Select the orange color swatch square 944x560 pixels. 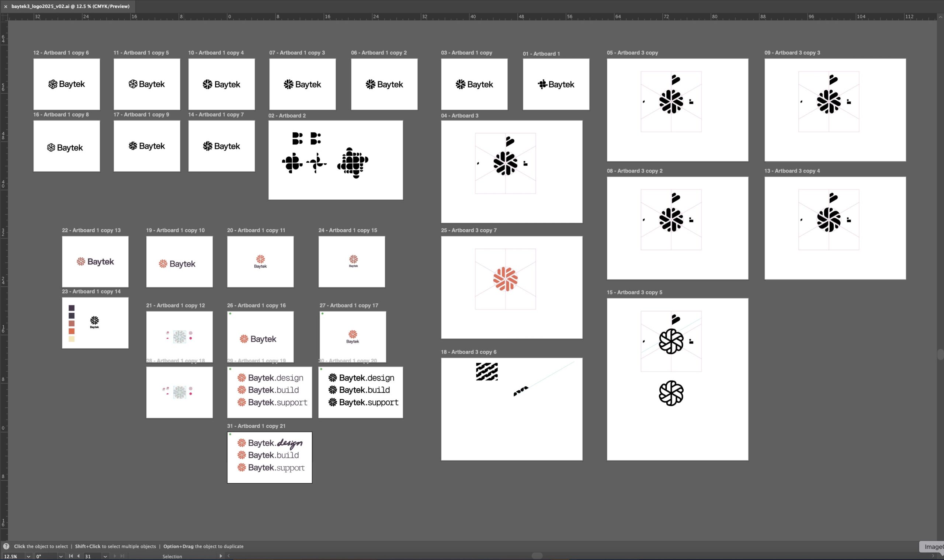coord(71,331)
